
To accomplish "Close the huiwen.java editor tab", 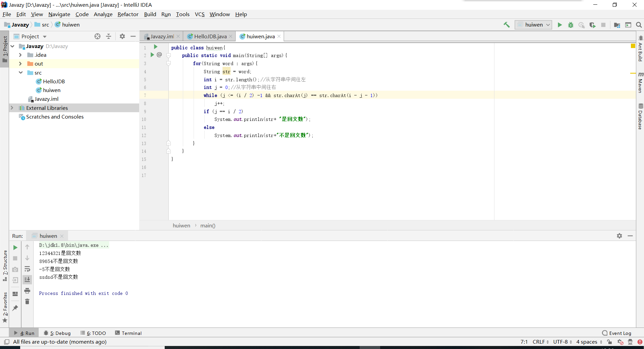I will (x=279, y=36).
